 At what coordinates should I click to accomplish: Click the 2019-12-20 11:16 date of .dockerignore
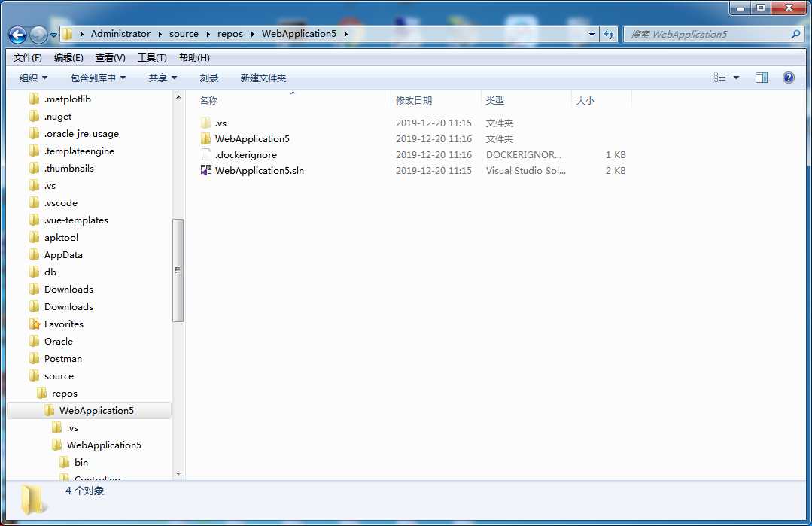coord(433,155)
